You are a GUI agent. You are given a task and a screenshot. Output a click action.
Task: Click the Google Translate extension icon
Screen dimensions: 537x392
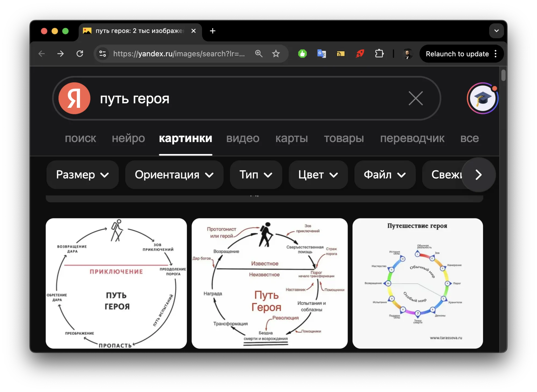[x=321, y=54]
